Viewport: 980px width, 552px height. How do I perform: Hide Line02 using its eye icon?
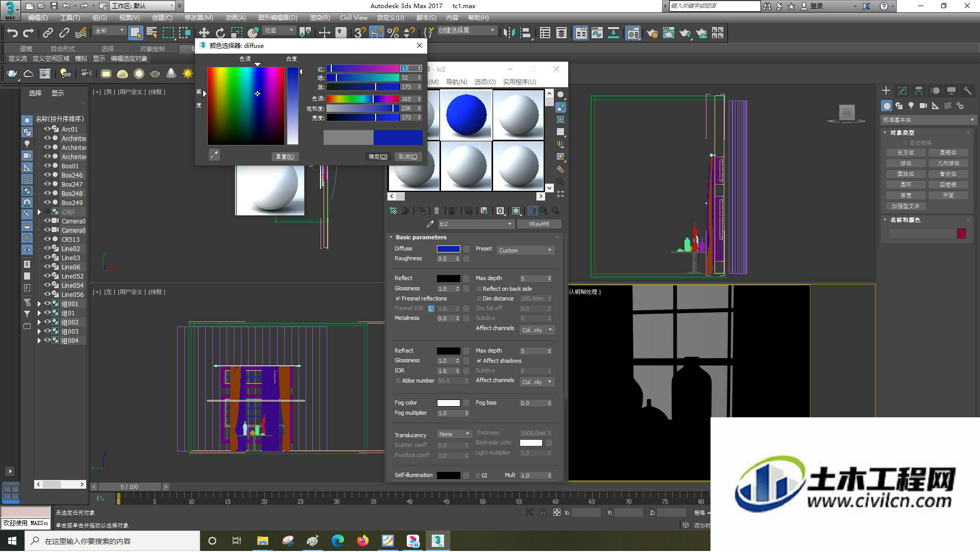(x=47, y=248)
